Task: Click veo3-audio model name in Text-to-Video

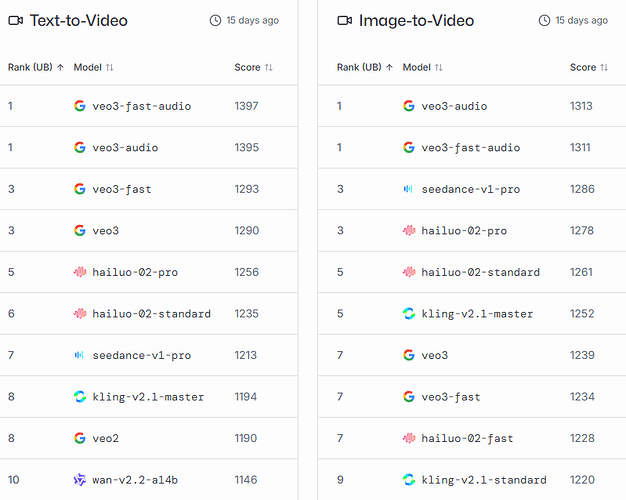Action: click(x=125, y=148)
